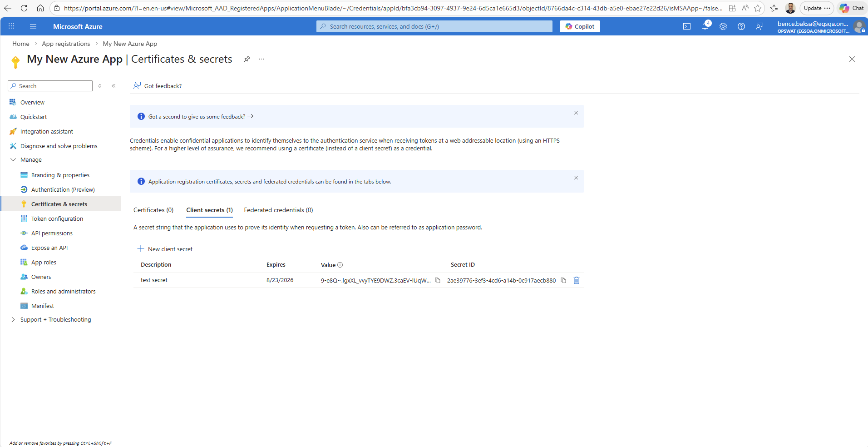
Task: Dismiss the feedback info banner
Action: (x=576, y=113)
